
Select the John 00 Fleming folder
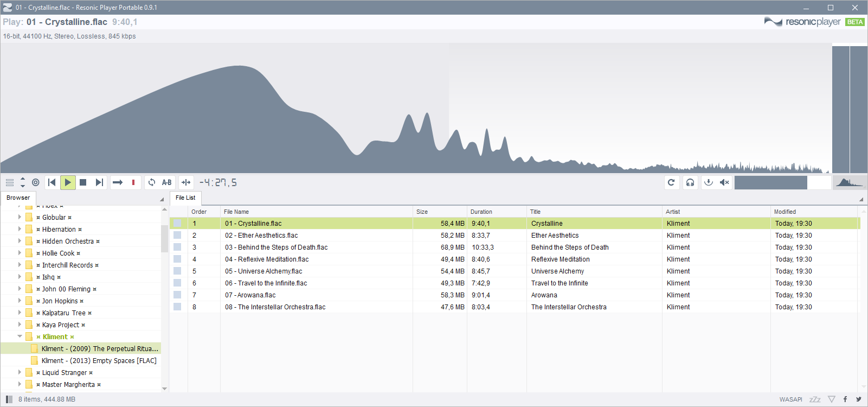[66, 289]
